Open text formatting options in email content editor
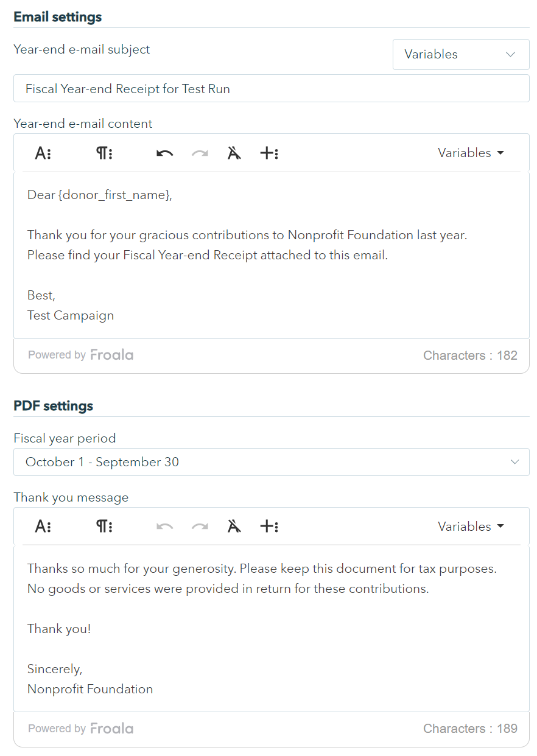 point(43,153)
